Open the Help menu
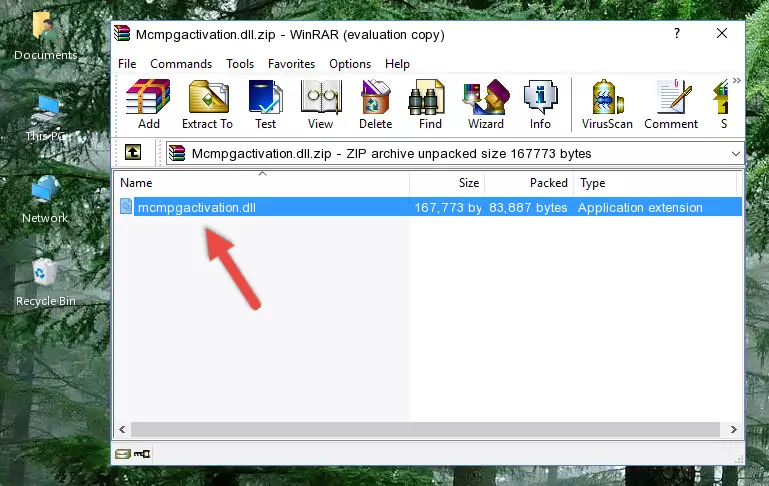 (x=397, y=64)
